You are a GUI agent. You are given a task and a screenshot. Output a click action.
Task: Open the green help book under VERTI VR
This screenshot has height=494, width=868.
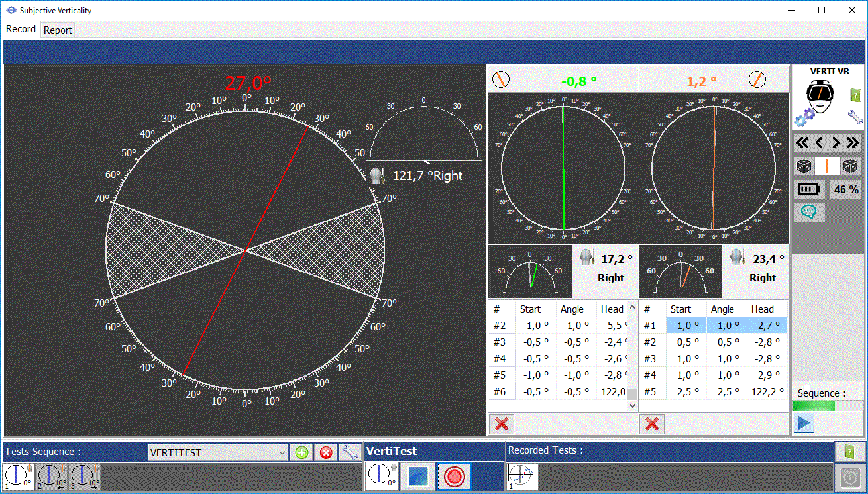[x=855, y=95]
